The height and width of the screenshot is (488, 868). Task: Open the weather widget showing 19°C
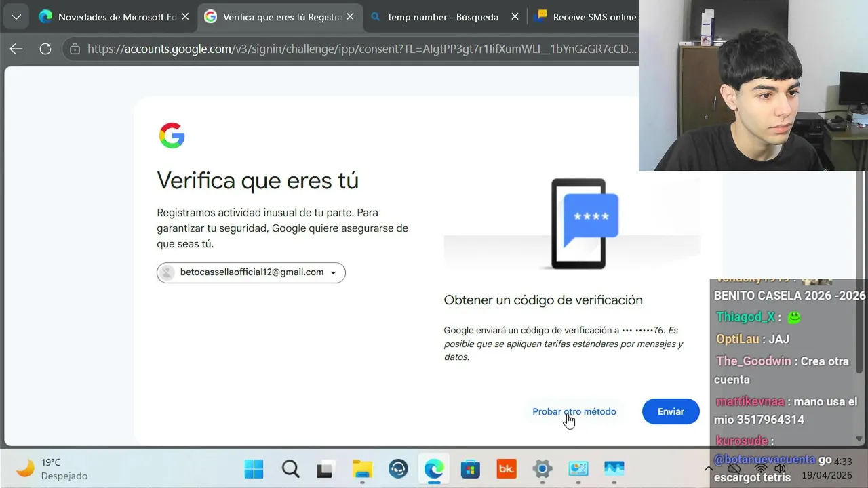tap(52, 469)
